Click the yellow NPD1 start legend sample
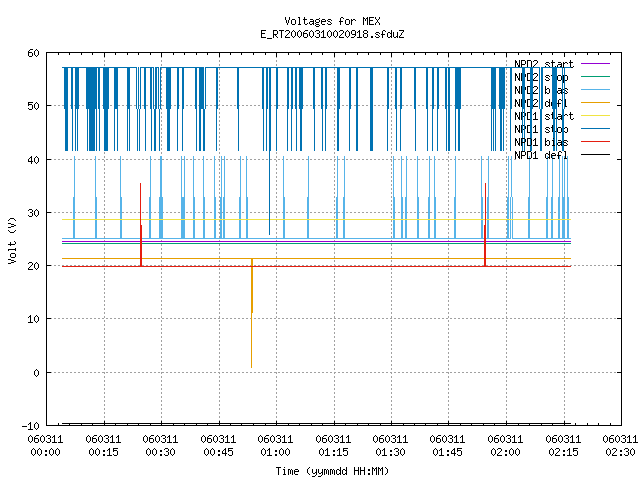Image resolution: width=640 pixels, height=480 pixels. click(595, 116)
